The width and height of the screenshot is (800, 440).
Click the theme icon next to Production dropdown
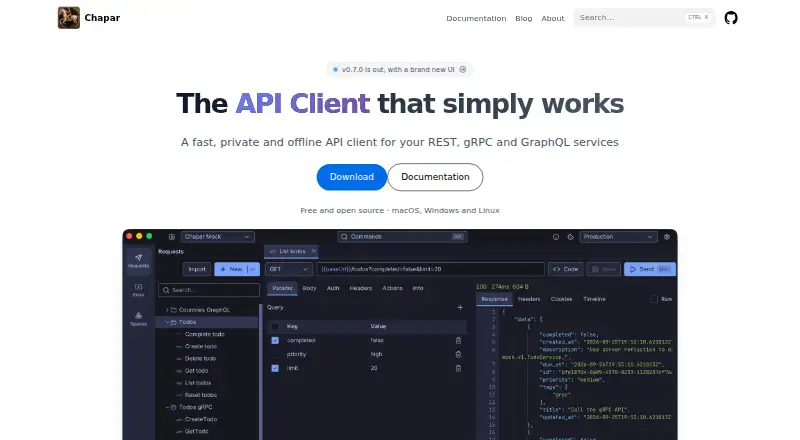pos(570,237)
